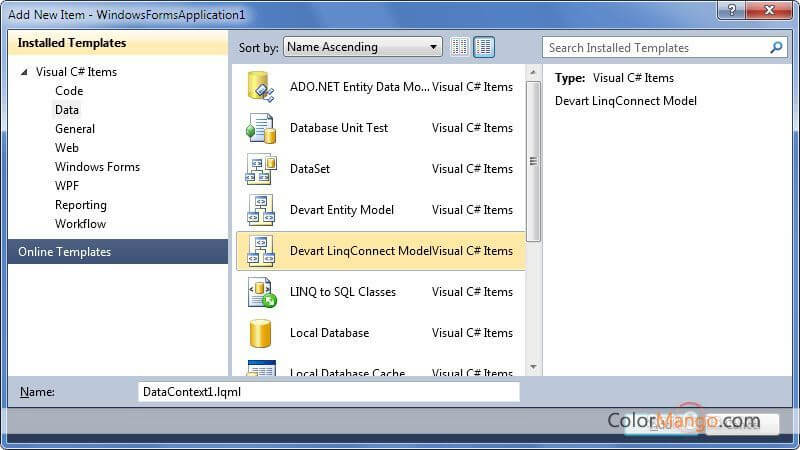Image resolution: width=800 pixels, height=450 pixels.
Task: Click the search magnifier icon
Action: [776, 47]
